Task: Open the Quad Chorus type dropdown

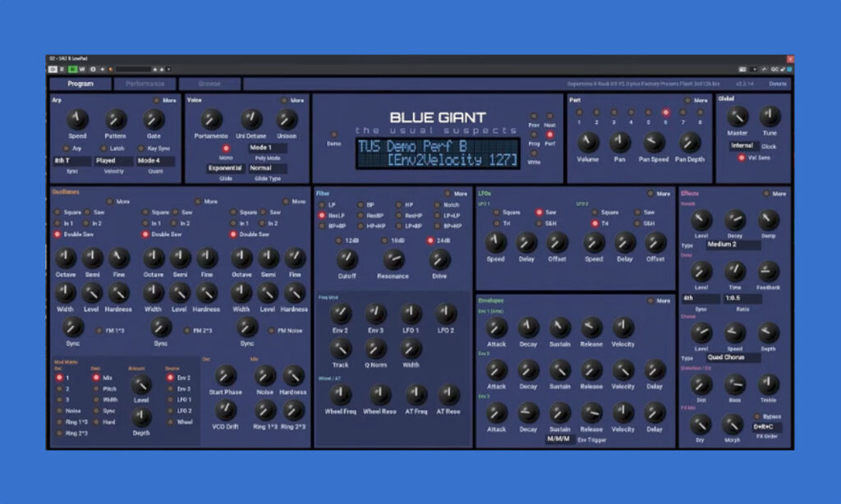Action: point(733,358)
